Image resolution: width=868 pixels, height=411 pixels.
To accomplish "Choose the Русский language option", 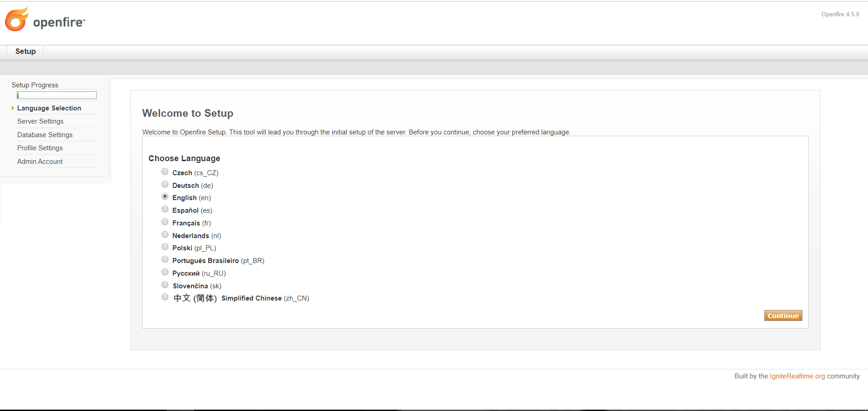I will point(165,272).
